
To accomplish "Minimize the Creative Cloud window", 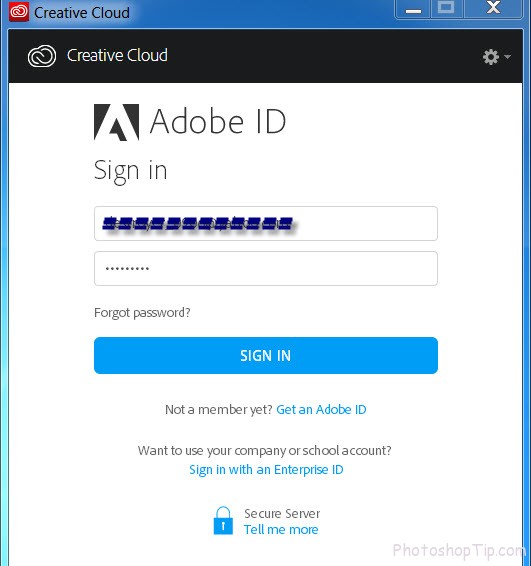I will [x=413, y=9].
